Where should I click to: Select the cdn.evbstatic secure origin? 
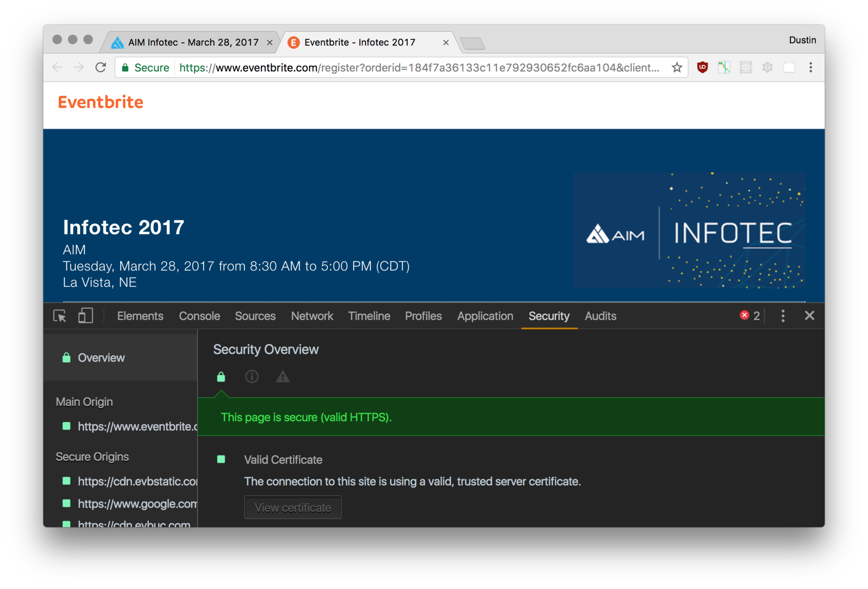(x=137, y=481)
